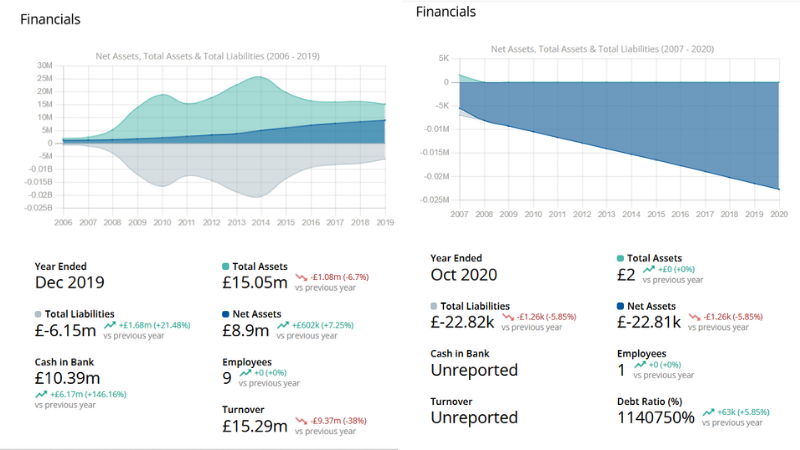Click teal Total Assets legend swatch above £15.05m
The height and width of the screenshot is (450, 800).
pyautogui.click(x=225, y=267)
